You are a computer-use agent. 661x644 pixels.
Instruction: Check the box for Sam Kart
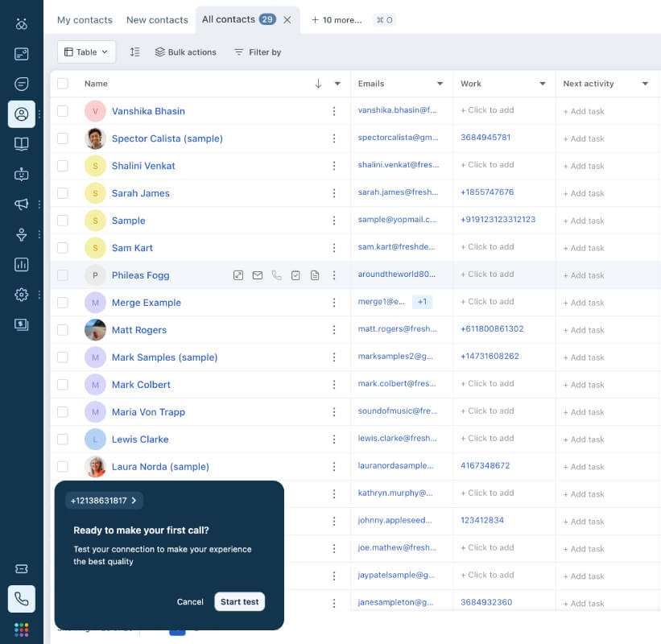(x=62, y=248)
